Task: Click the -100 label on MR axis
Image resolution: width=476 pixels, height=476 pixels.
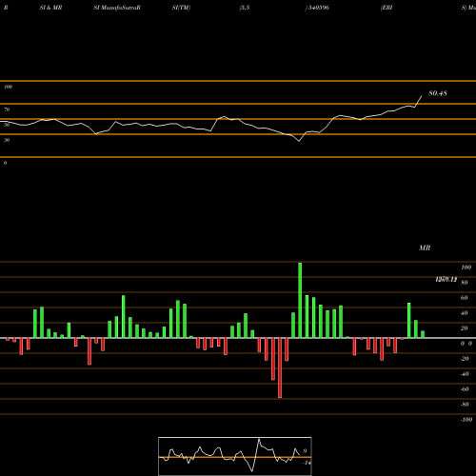Action: coord(466,420)
